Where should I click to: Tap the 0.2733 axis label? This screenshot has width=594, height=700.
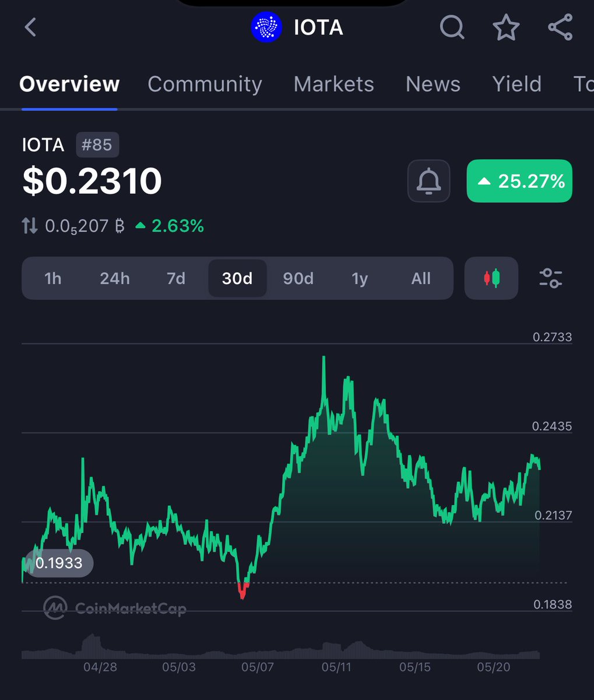pos(552,337)
